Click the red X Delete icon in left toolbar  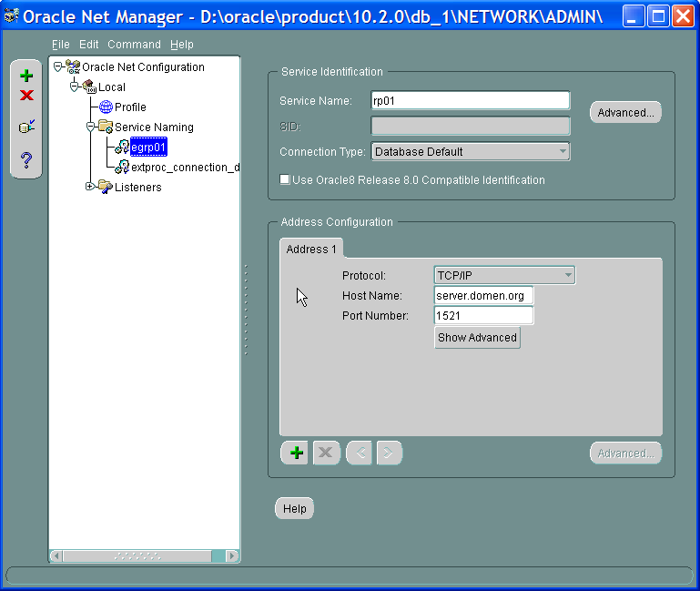point(26,95)
